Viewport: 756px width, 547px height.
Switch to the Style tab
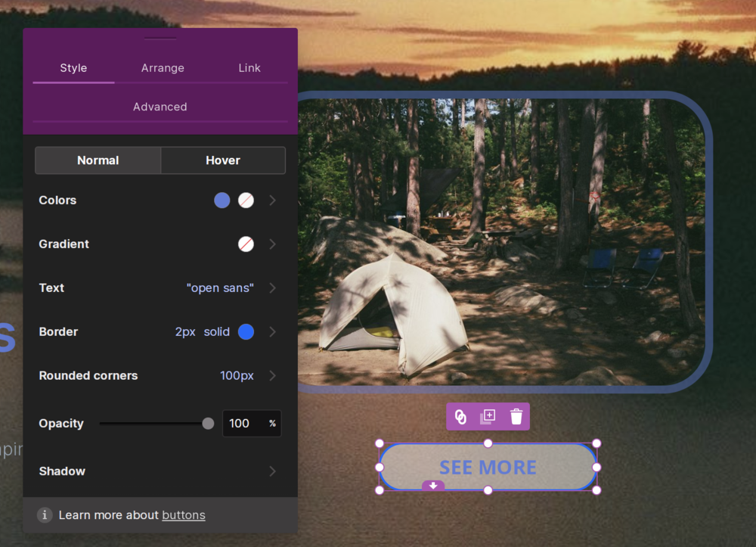[x=73, y=68]
